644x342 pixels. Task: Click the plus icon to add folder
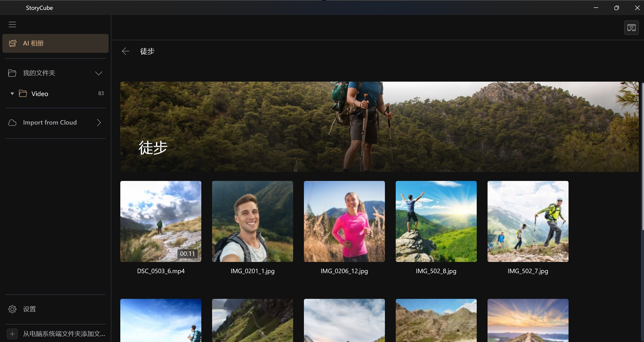click(x=12, y=334)
